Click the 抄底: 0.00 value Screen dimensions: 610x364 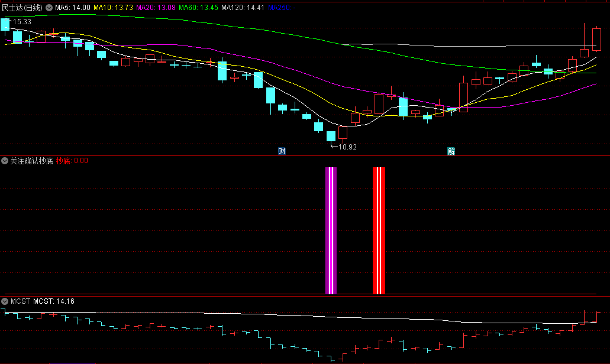coord(72,161)
